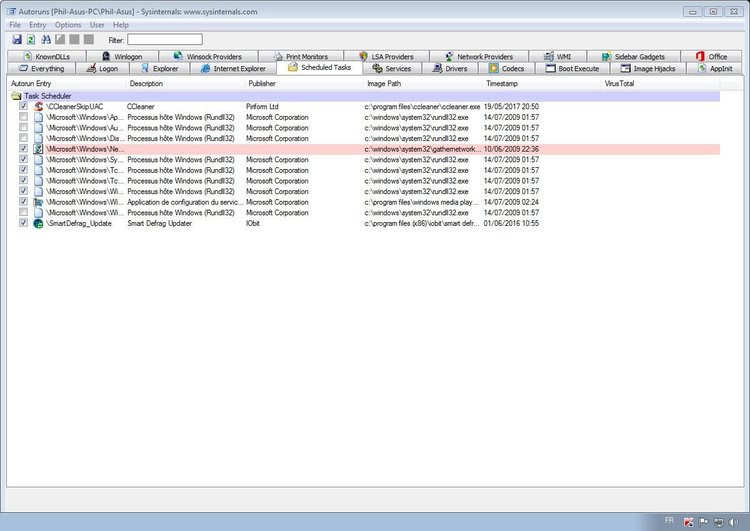Sort by the Publisher column header
Viewport: 750px width, 531px height.
tap(304, 83)
